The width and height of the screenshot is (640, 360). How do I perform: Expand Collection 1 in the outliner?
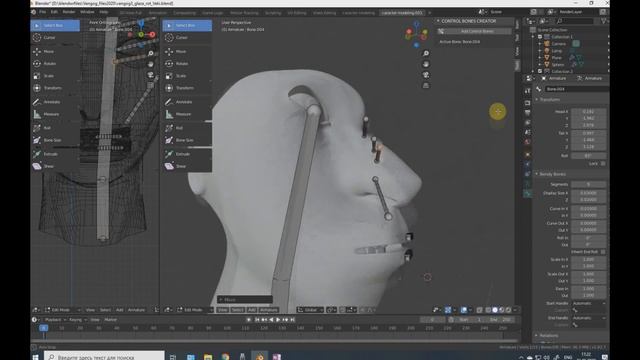[x=533, y=37]
